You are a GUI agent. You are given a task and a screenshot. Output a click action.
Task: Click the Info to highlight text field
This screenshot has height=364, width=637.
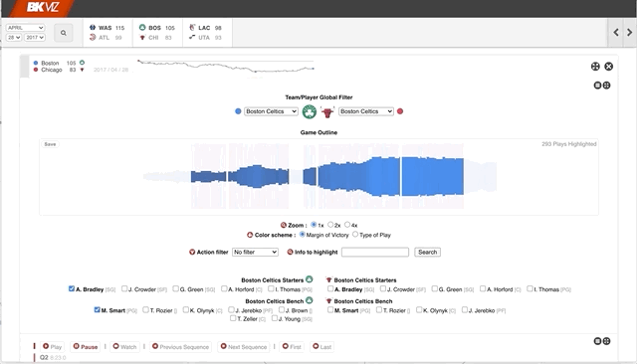375,252
